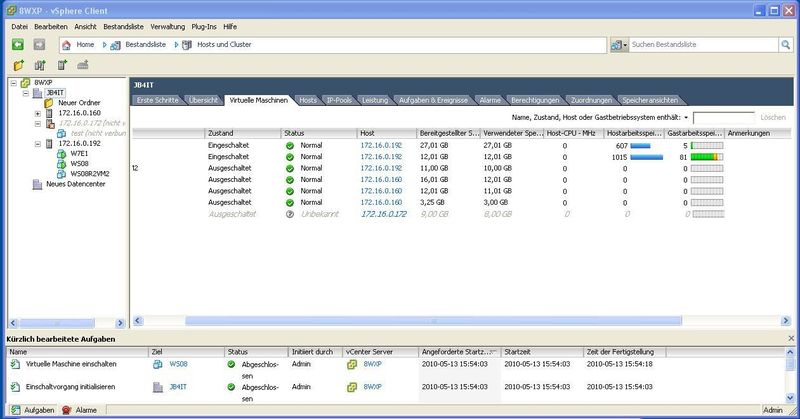Screen dimensions: 800x419
Task: Collapse the 172.16.0.192 host node
Action: [x=37, y=143]
